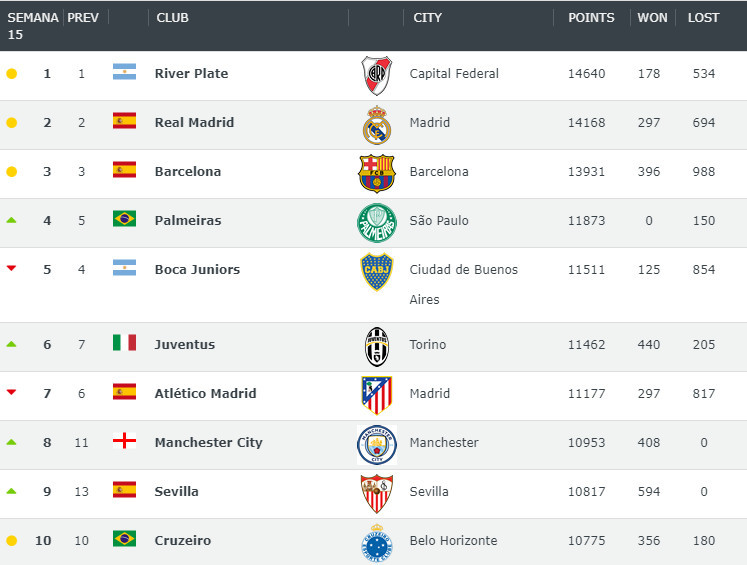Click the Cruzeiro club crest
The width and height of the screenshot is (747, 565).
coord(377,543)
